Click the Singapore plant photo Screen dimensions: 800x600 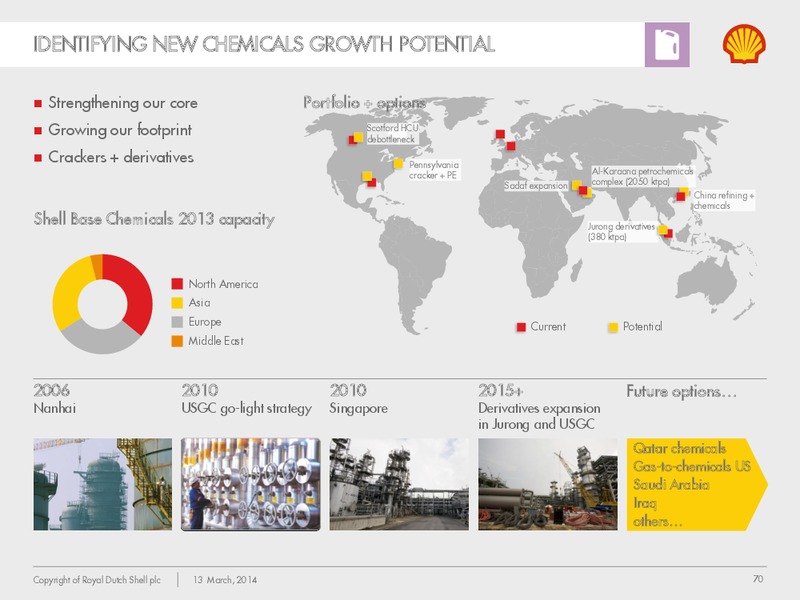coord(399,484)
